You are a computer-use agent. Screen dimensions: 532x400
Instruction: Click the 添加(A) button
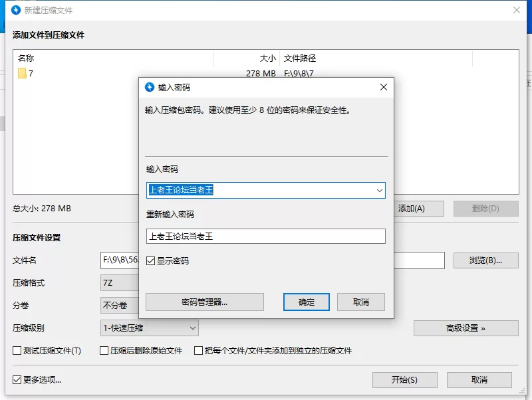pos(419,209)
